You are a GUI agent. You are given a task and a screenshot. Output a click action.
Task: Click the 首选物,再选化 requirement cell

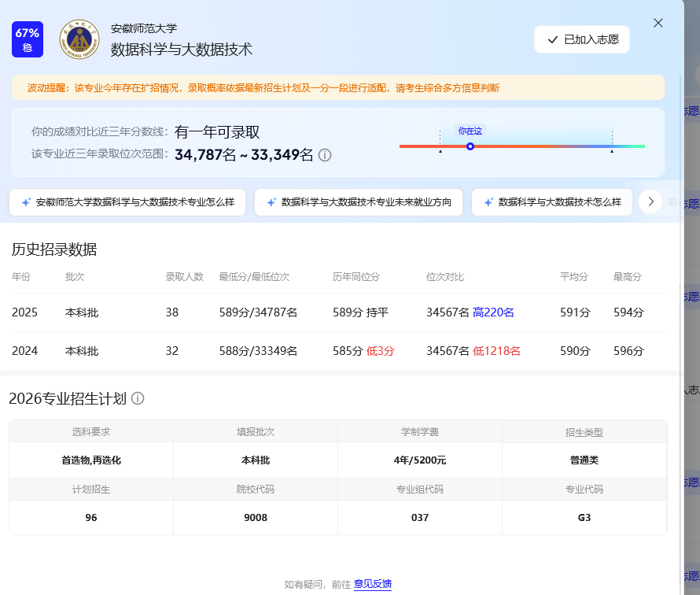pos(91,460)
